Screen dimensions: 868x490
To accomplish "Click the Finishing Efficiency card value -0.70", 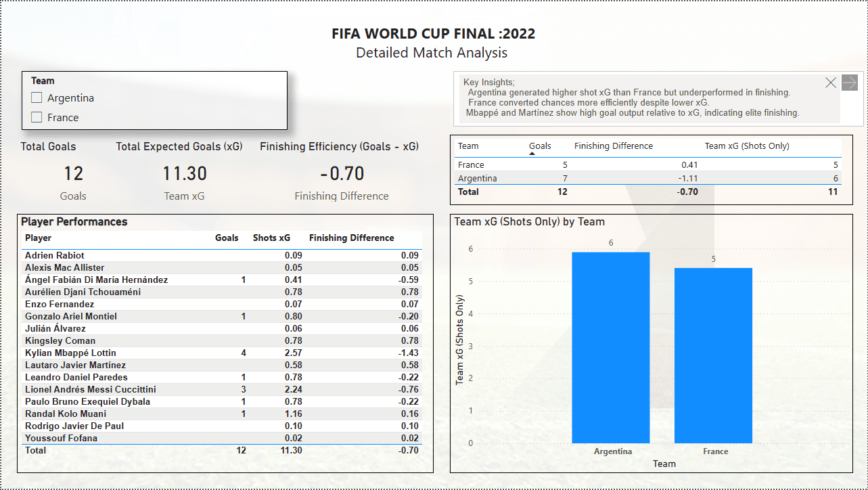I will click(342, 174).
